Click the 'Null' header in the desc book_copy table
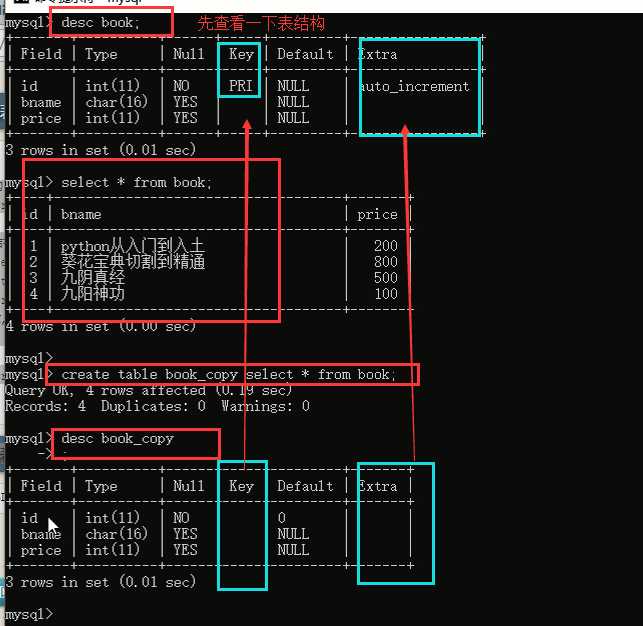The height and width of the screenshot is (626, 643). pyautogui.click(x=188, y=486)
